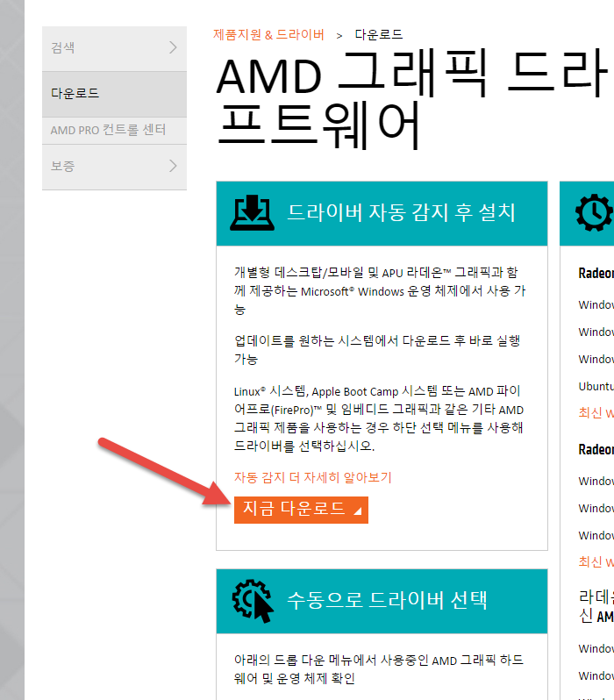
Task: Click the paragraph starting with 아래의 드롭 다운 메뉴에서
Action: (379, 669)
